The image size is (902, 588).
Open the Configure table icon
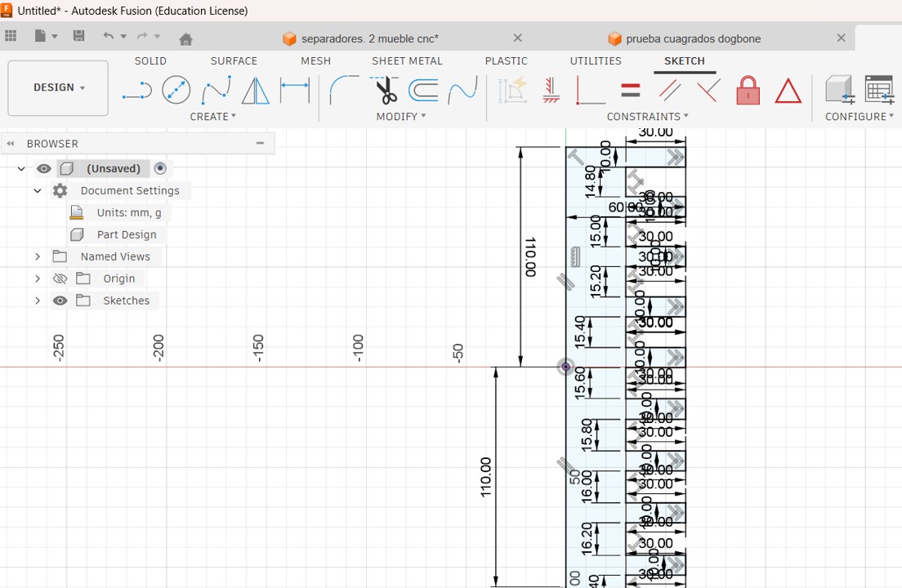point(879,90)
